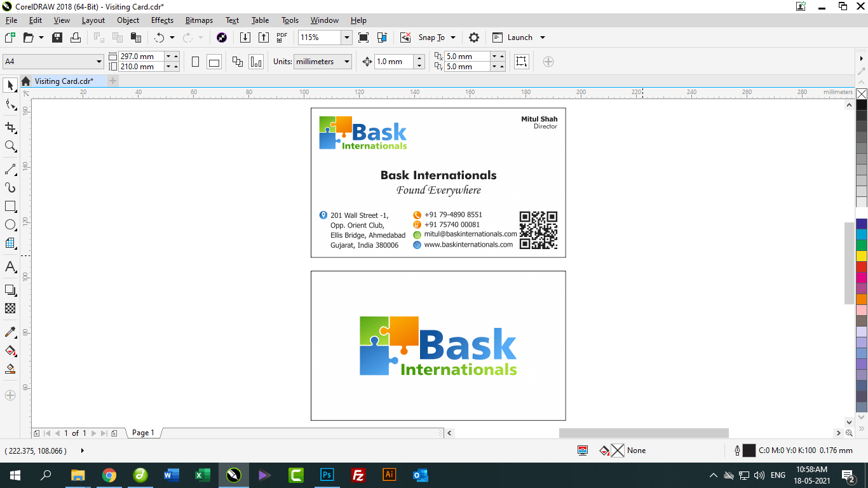Toggle Show/Hide rulers toolbar icon
The height and width of the screenshot is (488, 868).
click(x=382, y=37)
